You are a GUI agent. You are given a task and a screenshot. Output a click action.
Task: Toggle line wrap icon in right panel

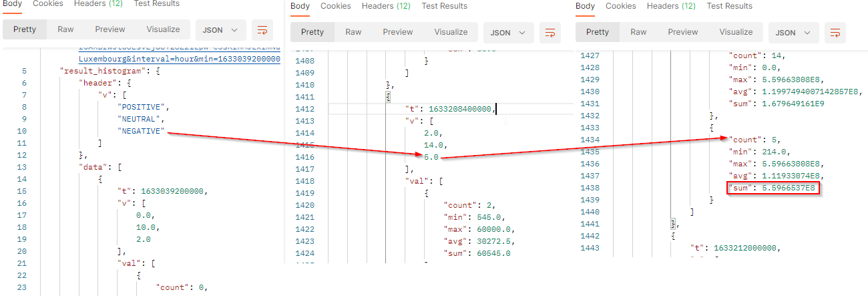pyautogui.click(x=835, y=32)
